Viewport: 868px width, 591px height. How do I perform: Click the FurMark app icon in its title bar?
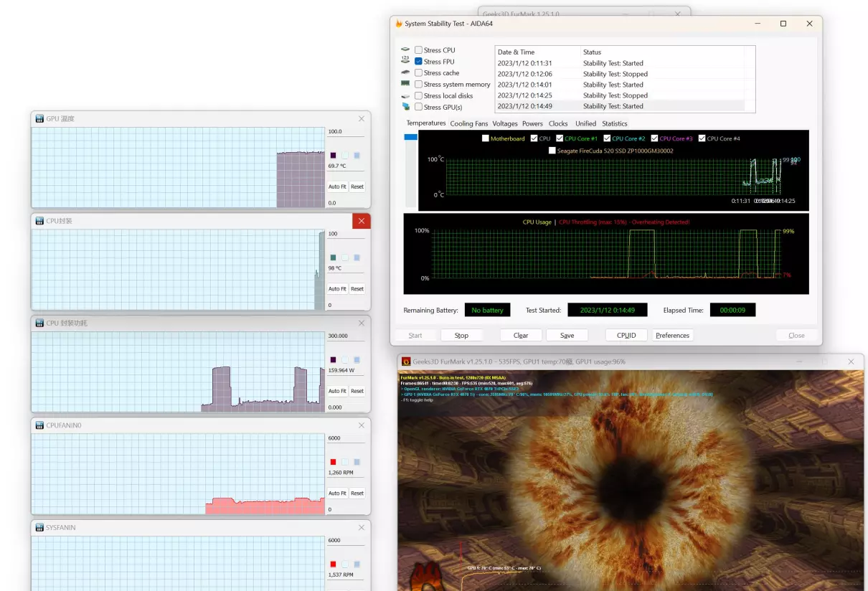point(406,362)
